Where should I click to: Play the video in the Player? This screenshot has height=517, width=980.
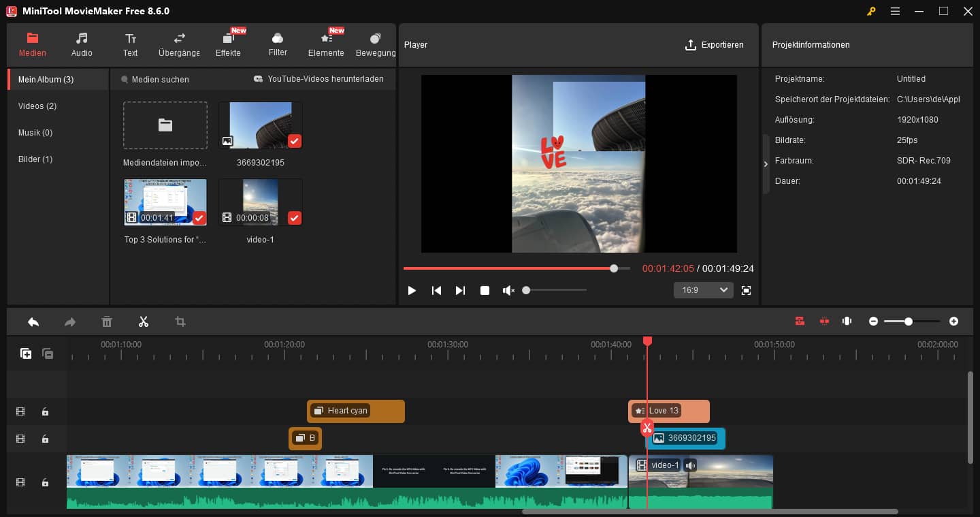[x=412, y=289]
